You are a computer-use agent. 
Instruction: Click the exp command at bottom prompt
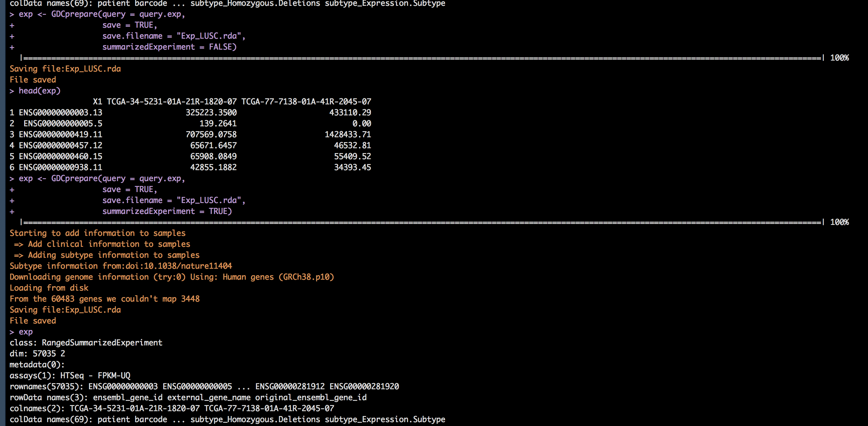(x=26, y=332)
